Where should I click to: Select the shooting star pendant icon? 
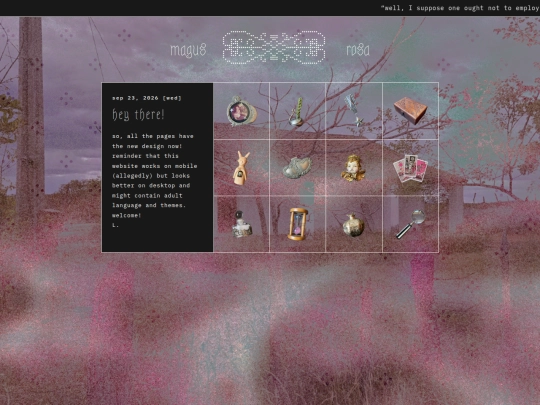[x=354, y=110]
